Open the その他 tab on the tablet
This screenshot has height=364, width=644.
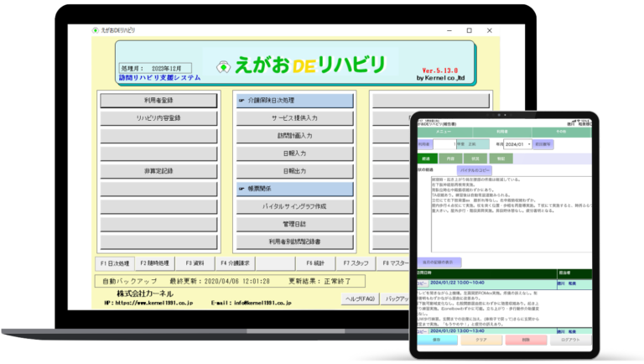(x=561, y=132)
